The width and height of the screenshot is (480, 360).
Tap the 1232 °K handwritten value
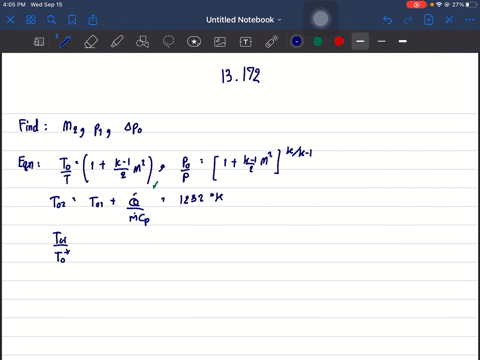click(x=201, y=199)
